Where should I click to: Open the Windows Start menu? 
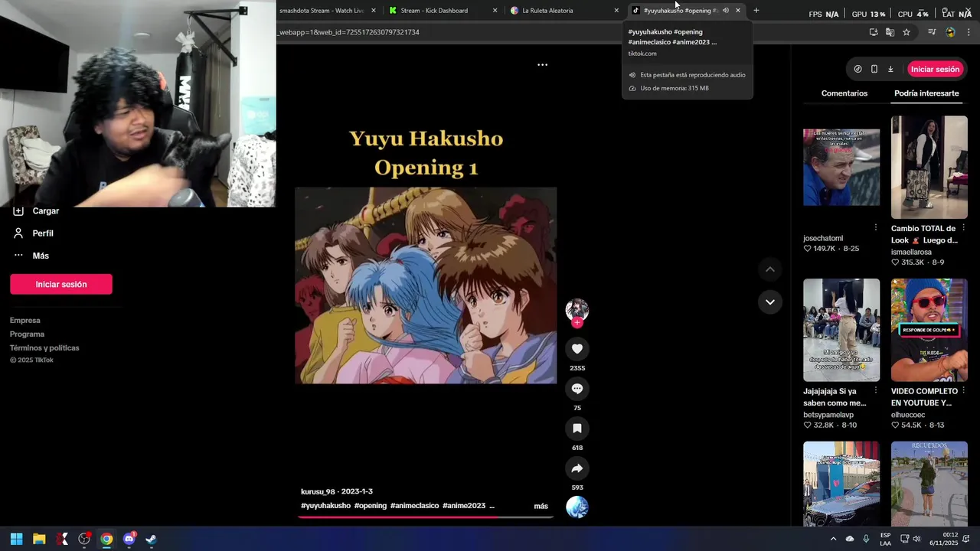tap(17, 539)
